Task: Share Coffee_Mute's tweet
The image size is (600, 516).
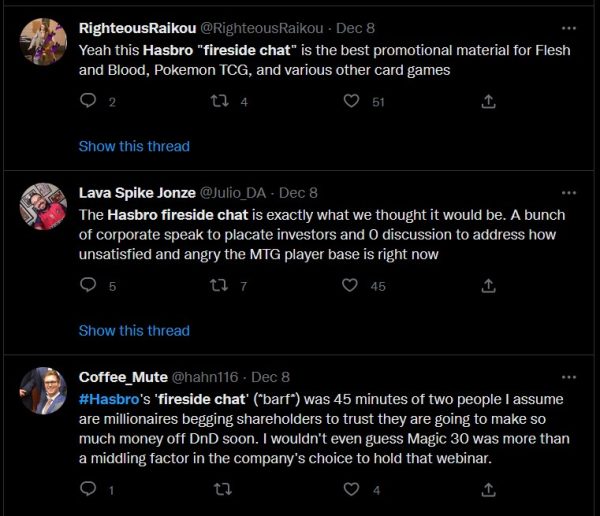Action: pos(489,489)
